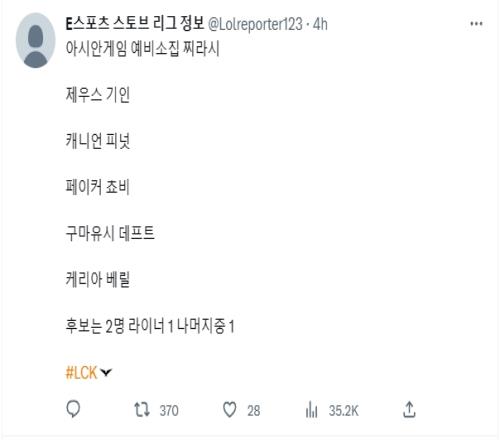Open the 28 likes count
This screenshot has width=500, height=440.
pyautogui.click(x=253, y=410)
